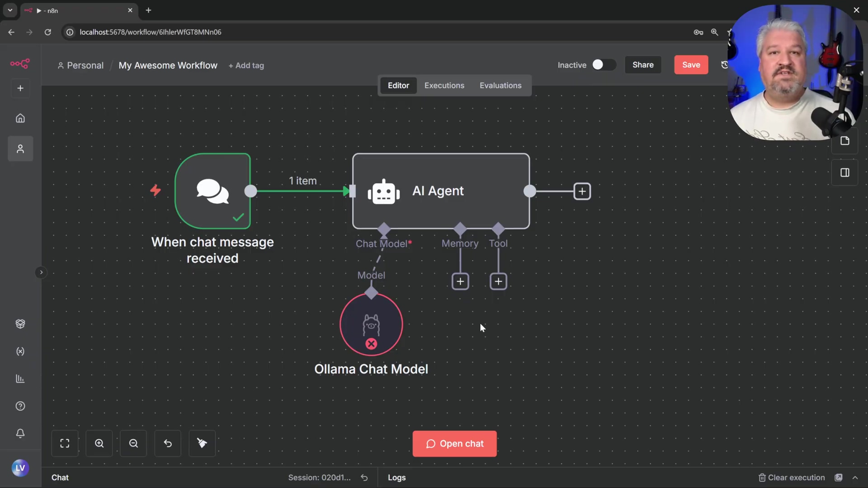Switch to the Executions tab
This screenshot has width=868, height=488.
click(444, 85)
